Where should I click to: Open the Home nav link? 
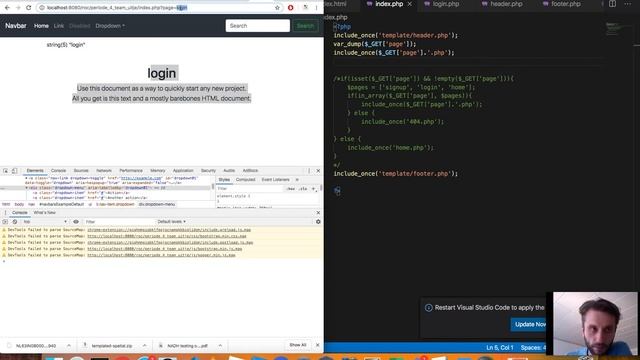pos(41,26)
